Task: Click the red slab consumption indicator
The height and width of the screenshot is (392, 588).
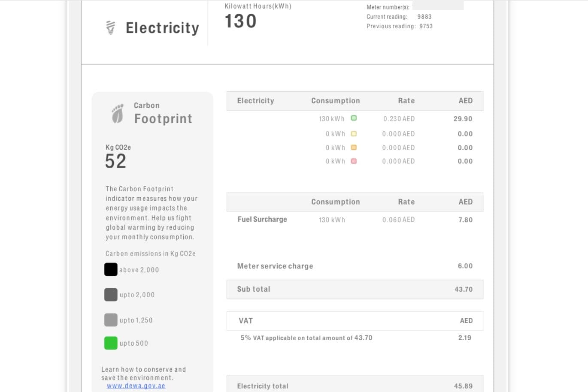Action: click(354, 161)
